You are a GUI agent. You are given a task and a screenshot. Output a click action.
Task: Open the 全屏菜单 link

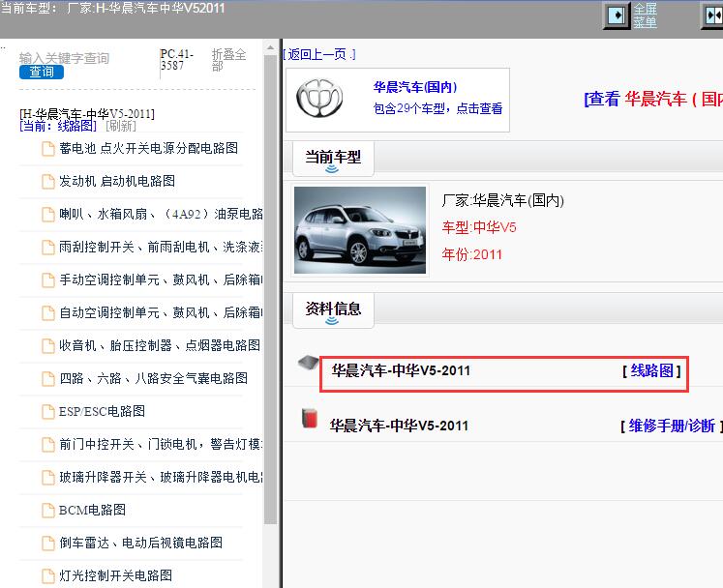pyautogui.click(x=645, y=15)
